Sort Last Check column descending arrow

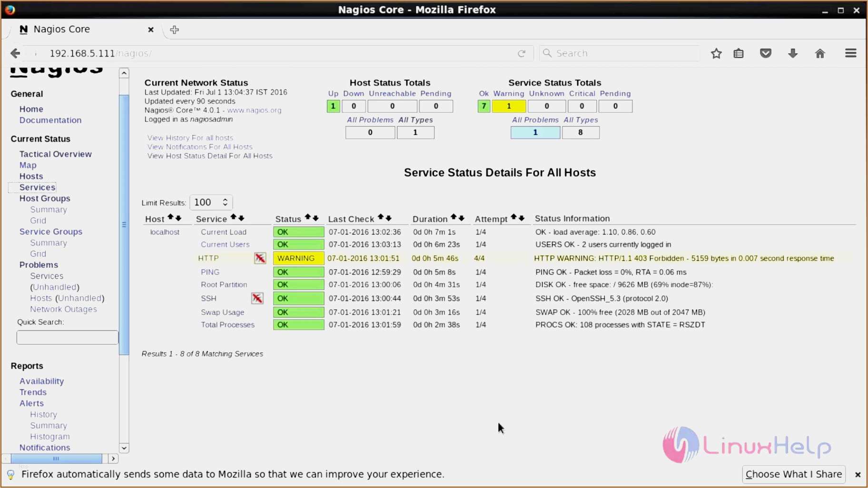pyautogui.click(x=389, y=218)
